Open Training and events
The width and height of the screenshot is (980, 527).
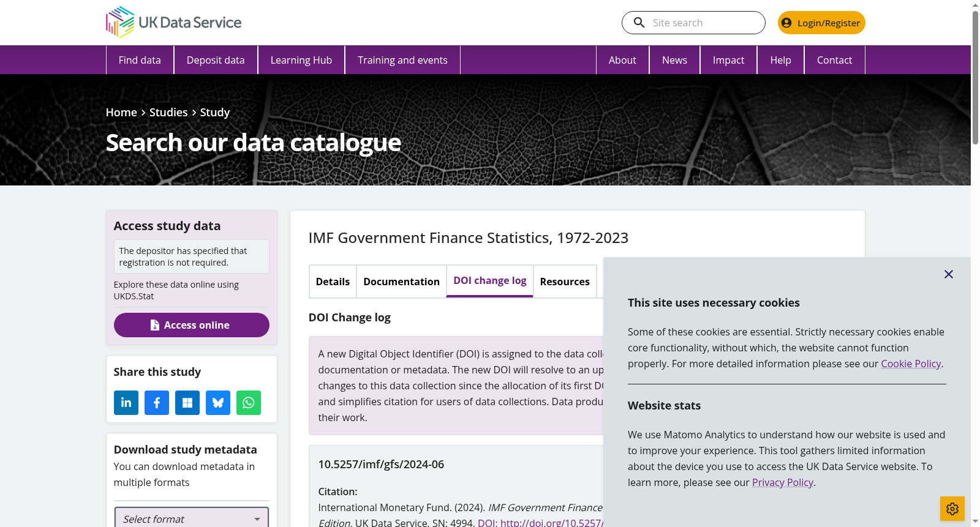[x=402, y=60]
